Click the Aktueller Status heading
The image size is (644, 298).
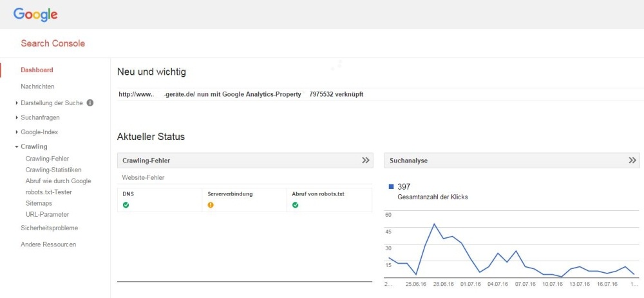pos(151,137)
